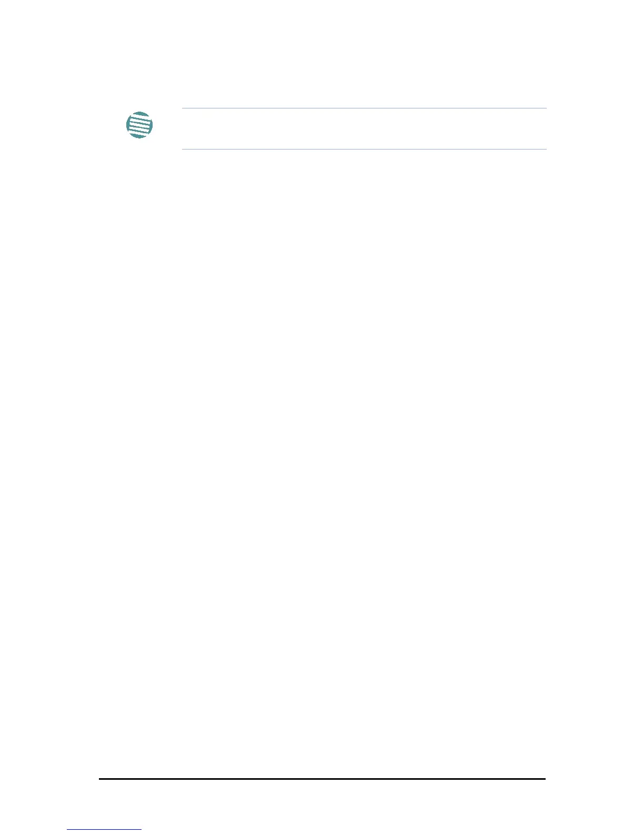Click white stripes inside the teal note icon

(x=140, y=125)
